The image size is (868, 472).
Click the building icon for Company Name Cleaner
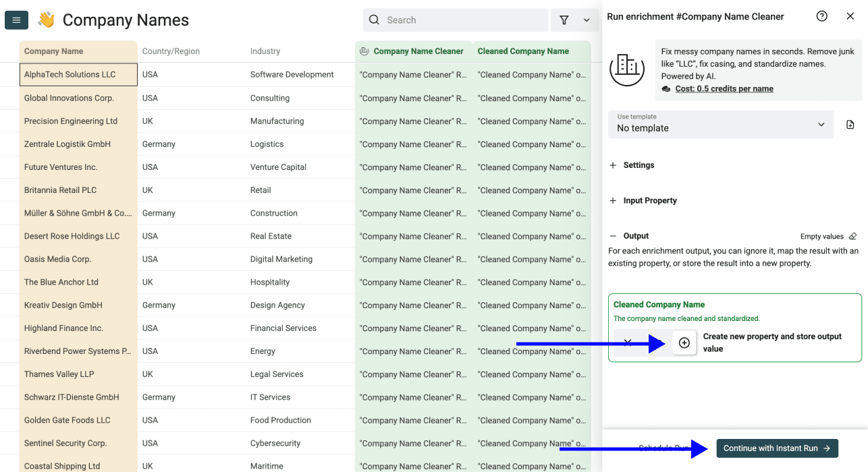pos(627,67)
